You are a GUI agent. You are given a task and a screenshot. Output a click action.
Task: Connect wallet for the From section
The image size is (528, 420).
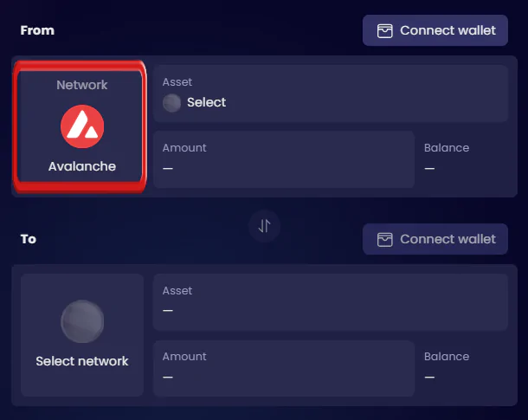(435, 30)
